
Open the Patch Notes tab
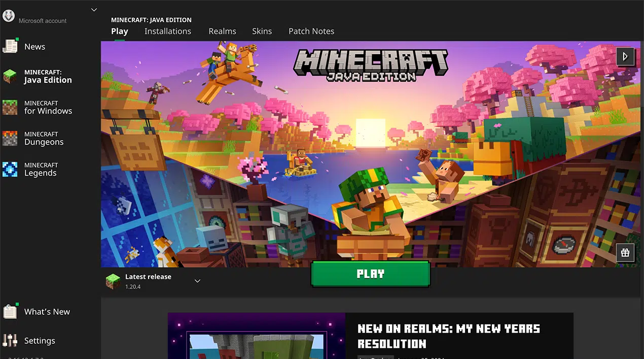[311, 31]
